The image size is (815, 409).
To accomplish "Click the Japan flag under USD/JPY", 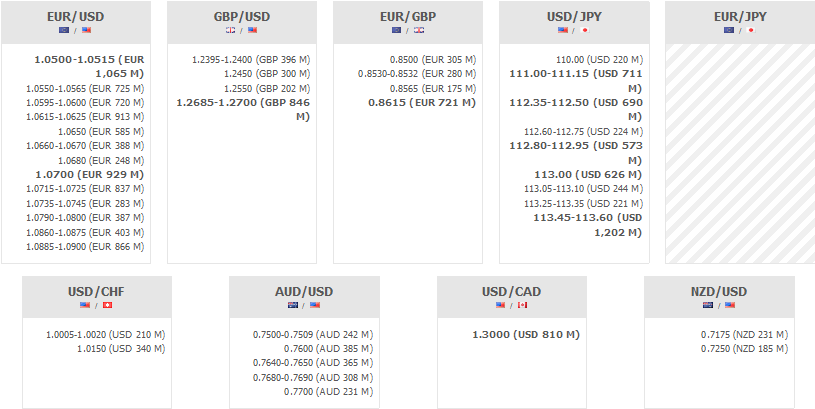I will coord(586,30).
